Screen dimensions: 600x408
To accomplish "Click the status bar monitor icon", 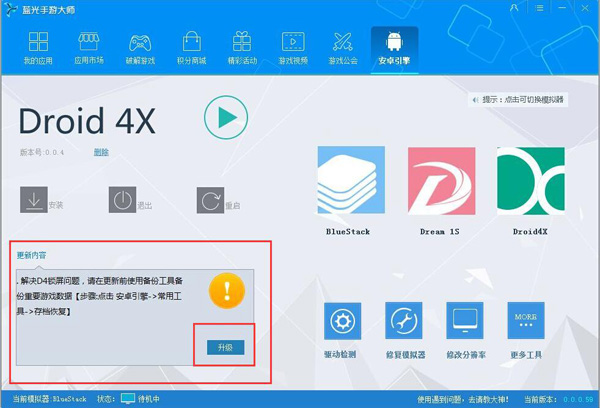I will coord(128,398).
